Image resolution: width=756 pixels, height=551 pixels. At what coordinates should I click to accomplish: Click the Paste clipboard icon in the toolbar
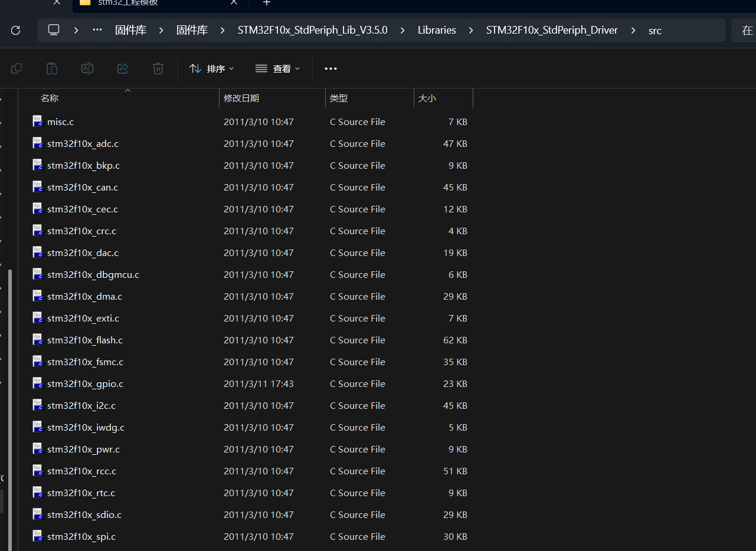click(x=52, y=68)
